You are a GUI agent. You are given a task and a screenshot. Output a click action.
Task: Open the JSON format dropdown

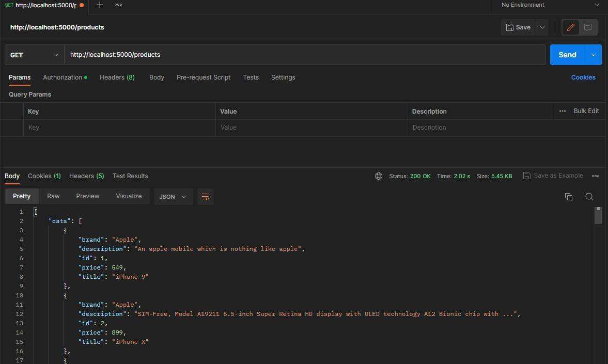point(173,197)
